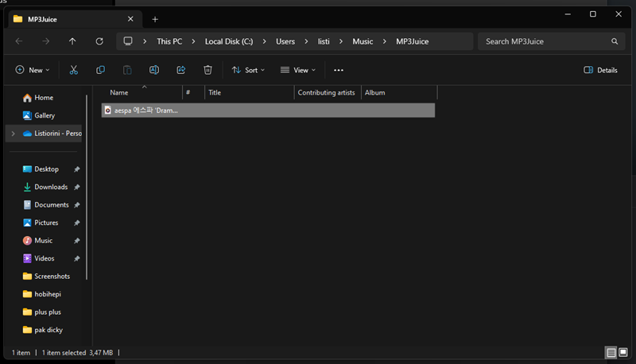Screen dimensions: 636x364
Task: Click the search magnifier icon
Action: pyautogui.click(x=615, y=41)
